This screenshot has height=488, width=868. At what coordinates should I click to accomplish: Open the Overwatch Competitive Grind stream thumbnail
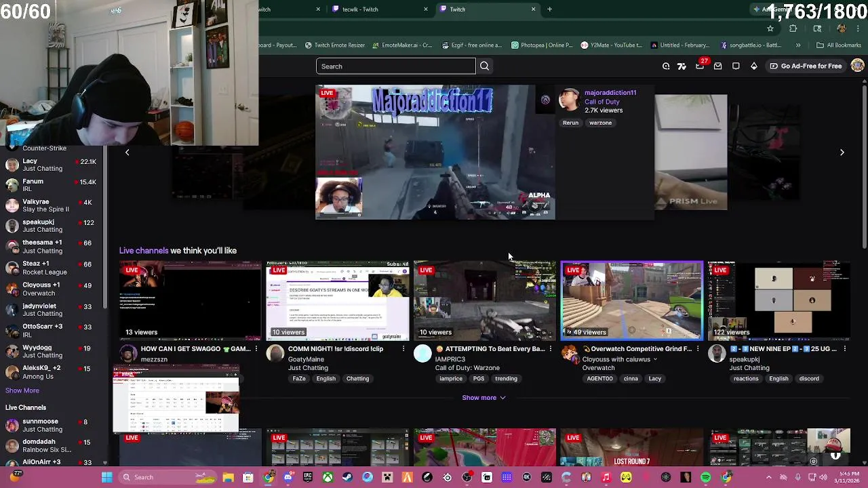(631, 300)
